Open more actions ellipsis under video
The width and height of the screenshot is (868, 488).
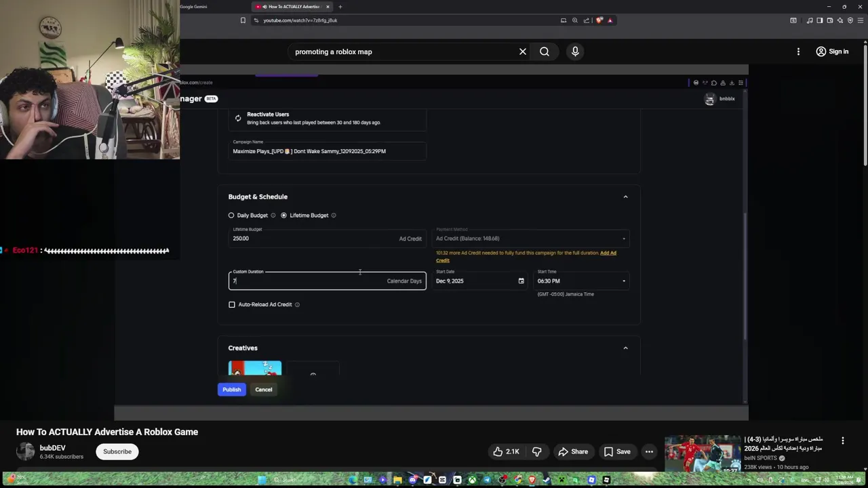click(649, 451)
